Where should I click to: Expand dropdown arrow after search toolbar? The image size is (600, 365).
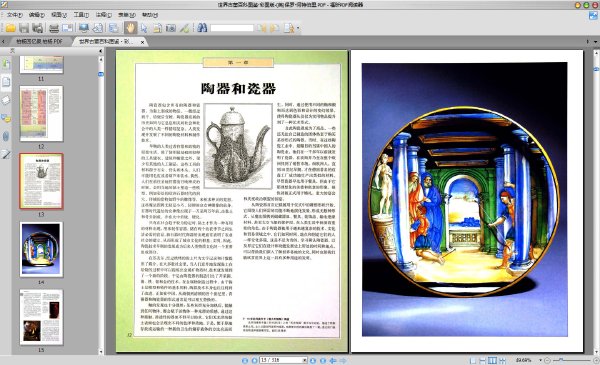tap(298, 28)
